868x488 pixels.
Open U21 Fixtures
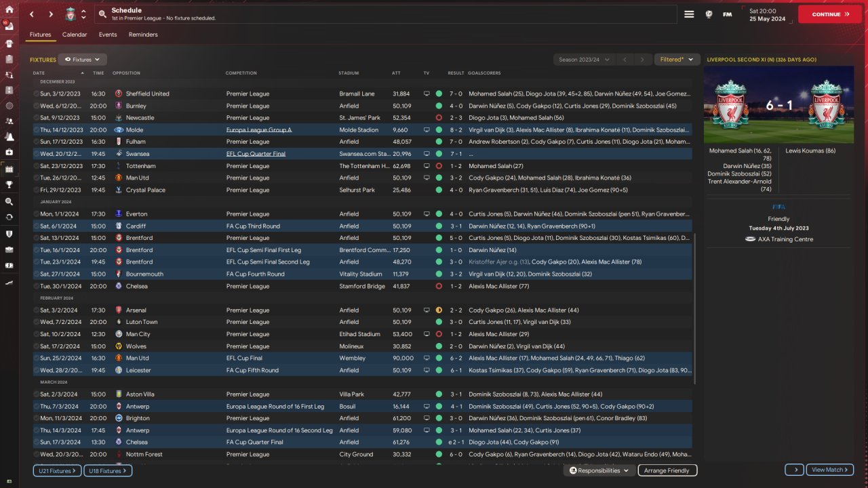pos(57,470)
